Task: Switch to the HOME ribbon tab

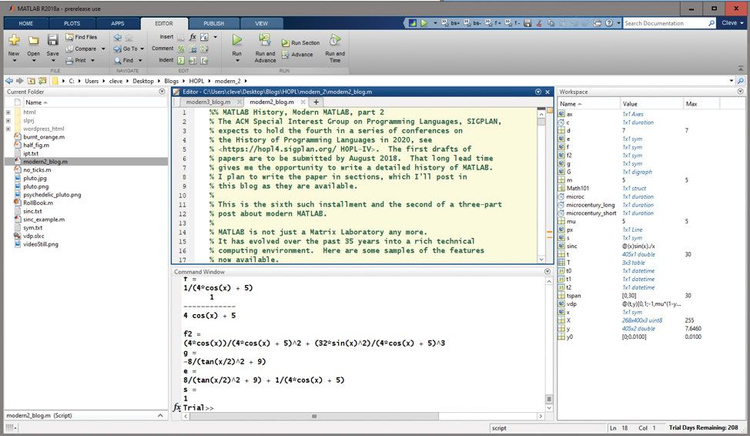Action: [x=26, y=23]
